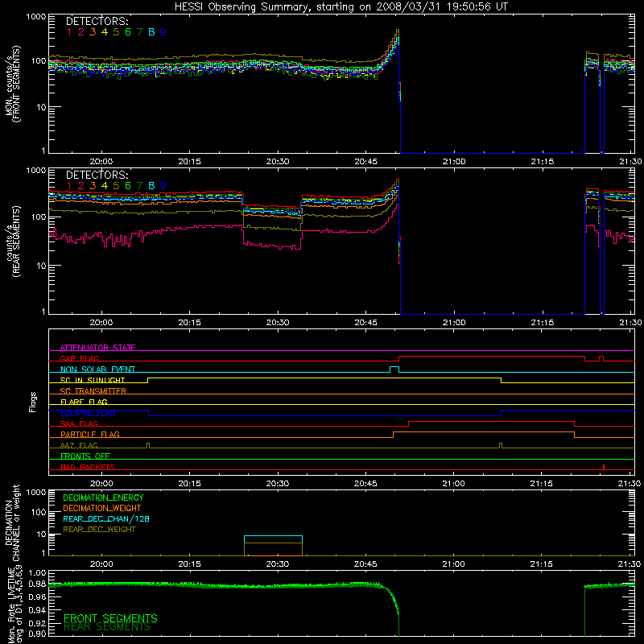Click the DECIMATION_WEIGHT legend entry
This screenshot has height=644, width=644.
[x=102, y=508]
